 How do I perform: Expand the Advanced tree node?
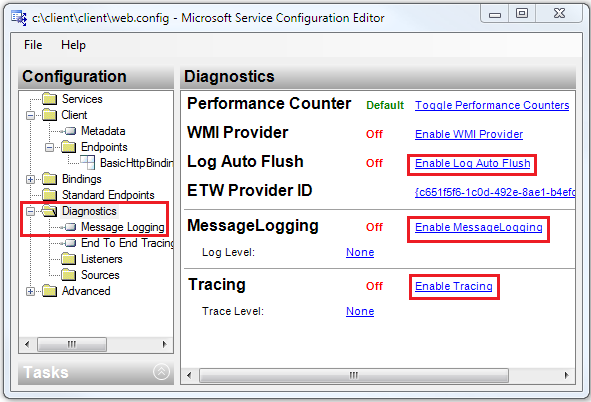(31, 291)
